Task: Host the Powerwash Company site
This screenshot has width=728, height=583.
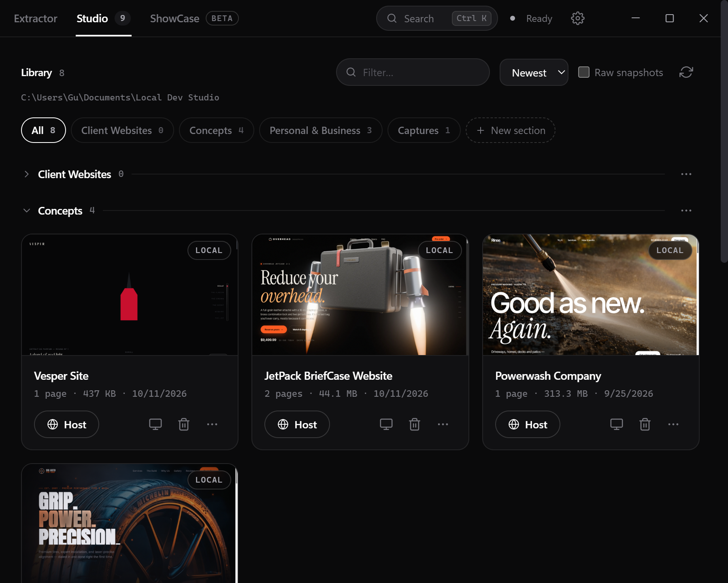Action: point(528,424)
